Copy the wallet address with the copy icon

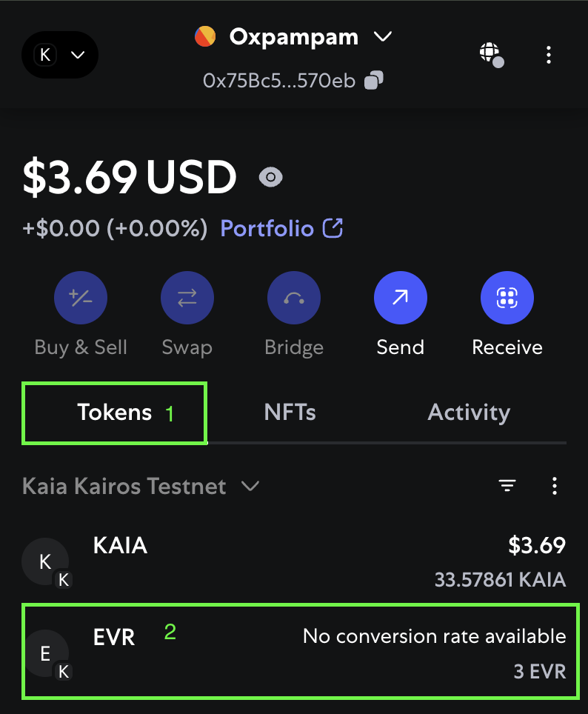tap(373, 81)
